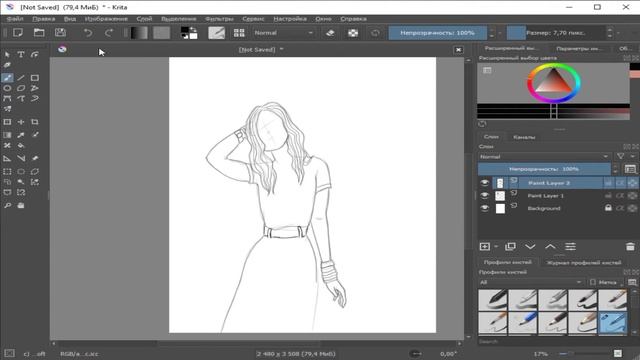Click the Redo arrow in toolbar
Screen dimensions: 640x360
pos(109,33)
